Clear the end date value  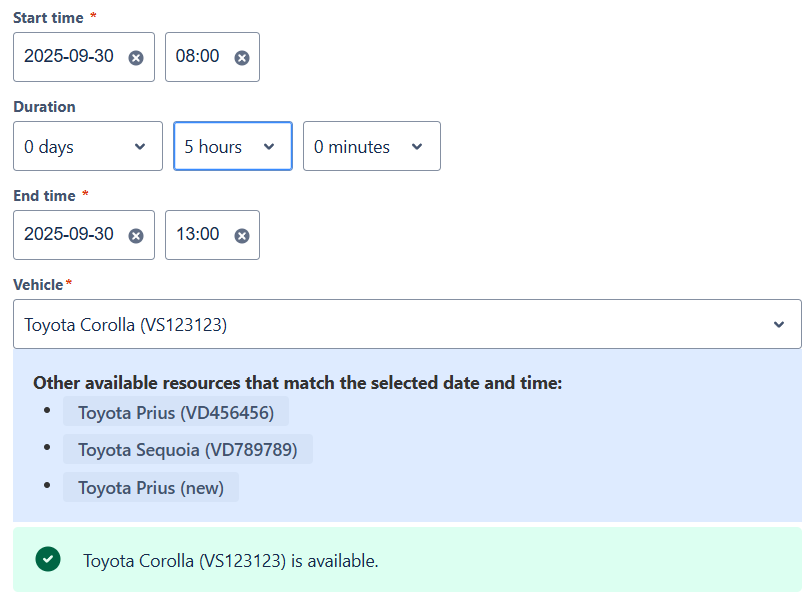[x=136, y=235]
